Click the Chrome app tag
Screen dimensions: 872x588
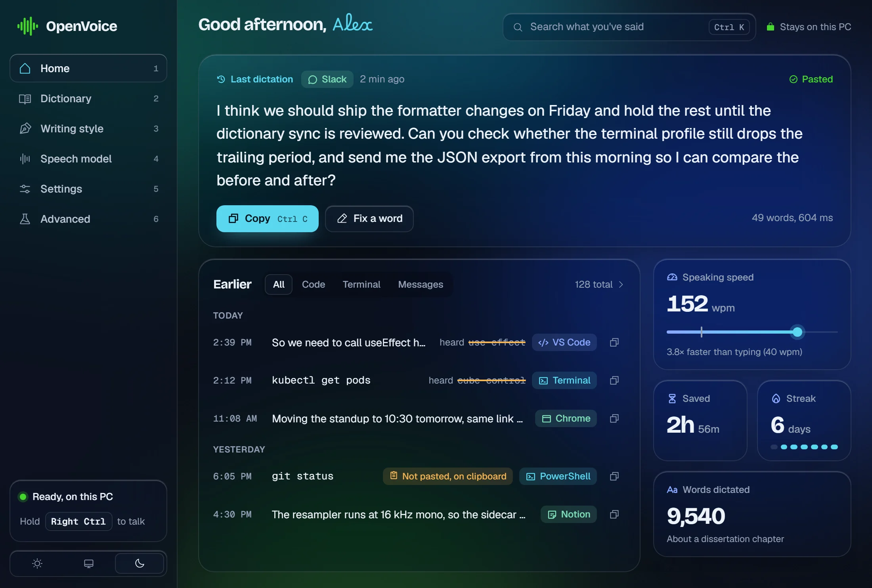(x=566, y=418)
